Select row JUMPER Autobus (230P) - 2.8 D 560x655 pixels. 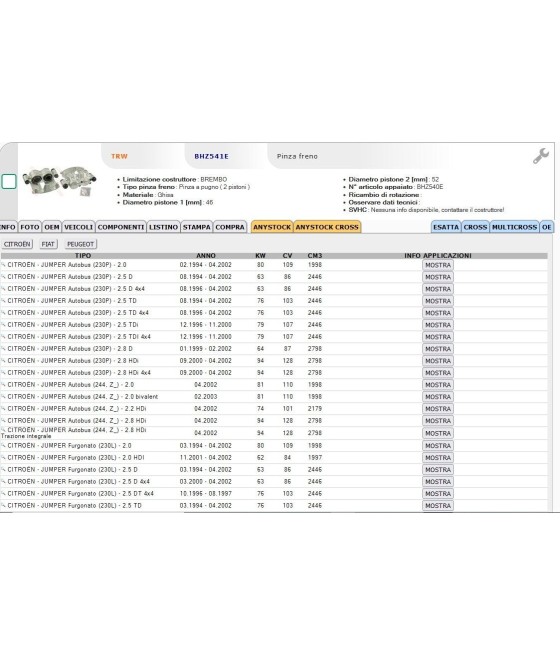coord(274,349)
